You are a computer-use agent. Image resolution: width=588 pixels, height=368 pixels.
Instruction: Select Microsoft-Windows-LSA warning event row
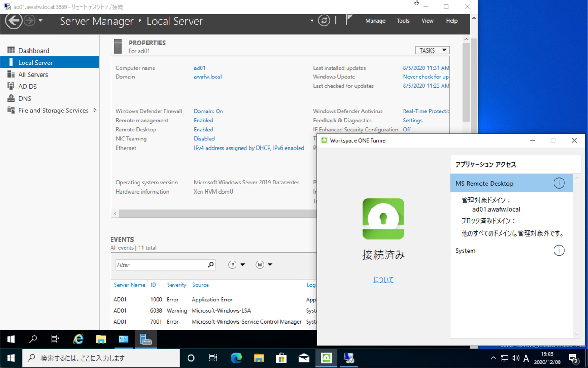(x=214, y=311)
